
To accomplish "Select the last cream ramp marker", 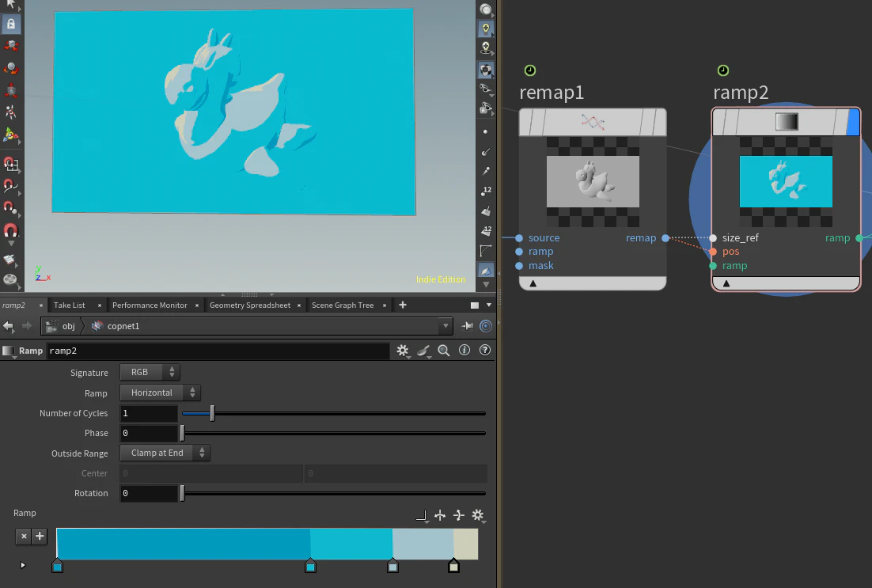I will [x=453, y=565].
